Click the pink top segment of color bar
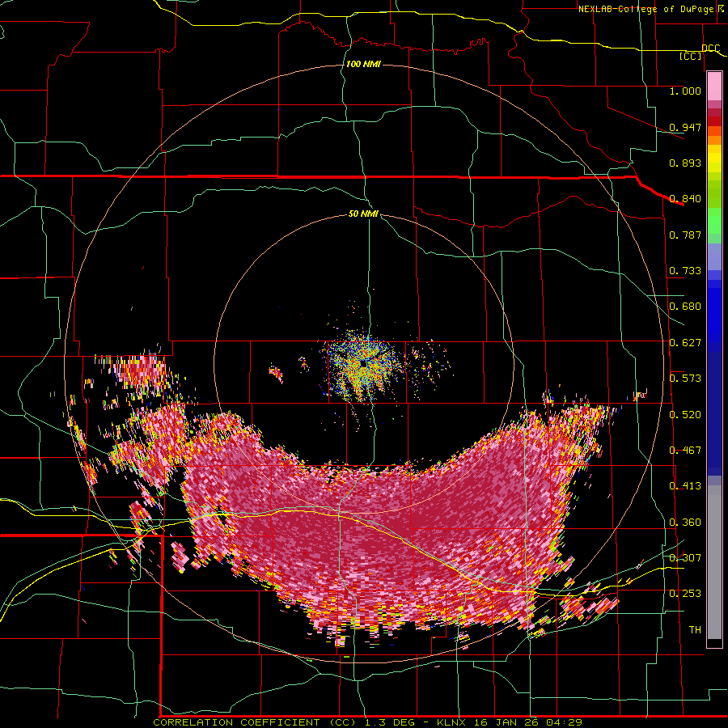The image size is (728, 728). pyautogui.click(x=714, y=87)
